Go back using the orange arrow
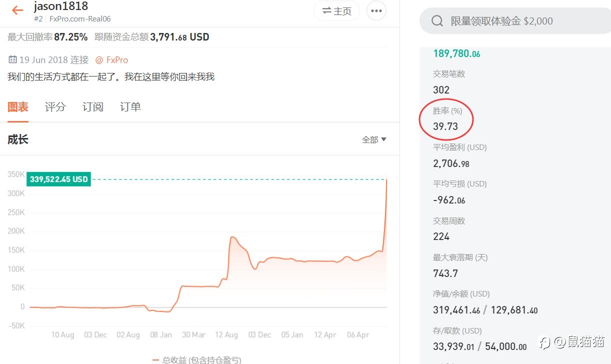 click(x=17, y=10)
